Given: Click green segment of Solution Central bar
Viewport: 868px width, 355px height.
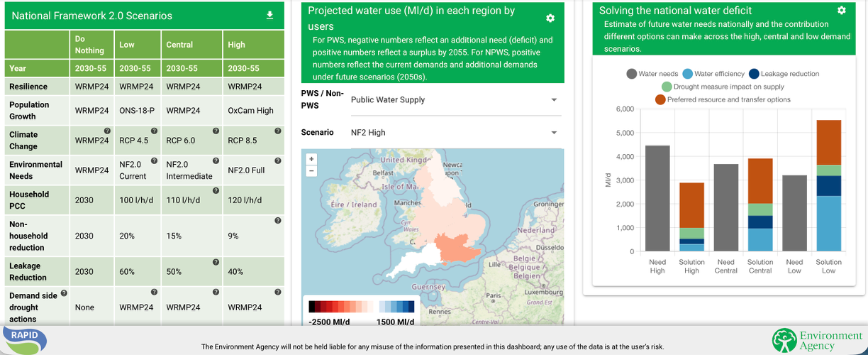Looking at the screenshot, I should (x=760, y=209).
